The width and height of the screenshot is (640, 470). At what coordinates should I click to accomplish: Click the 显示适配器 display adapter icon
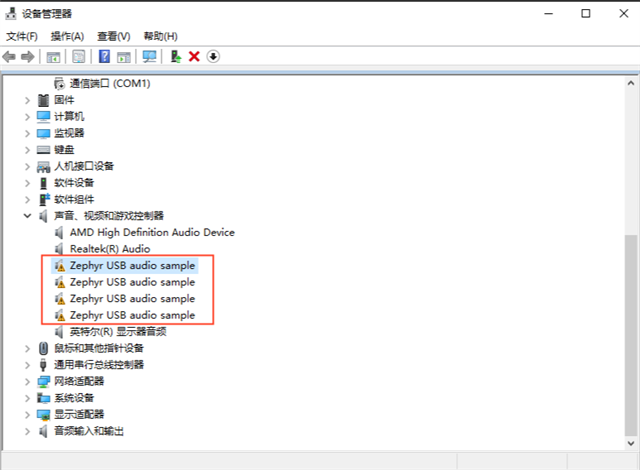pos(43,415)
